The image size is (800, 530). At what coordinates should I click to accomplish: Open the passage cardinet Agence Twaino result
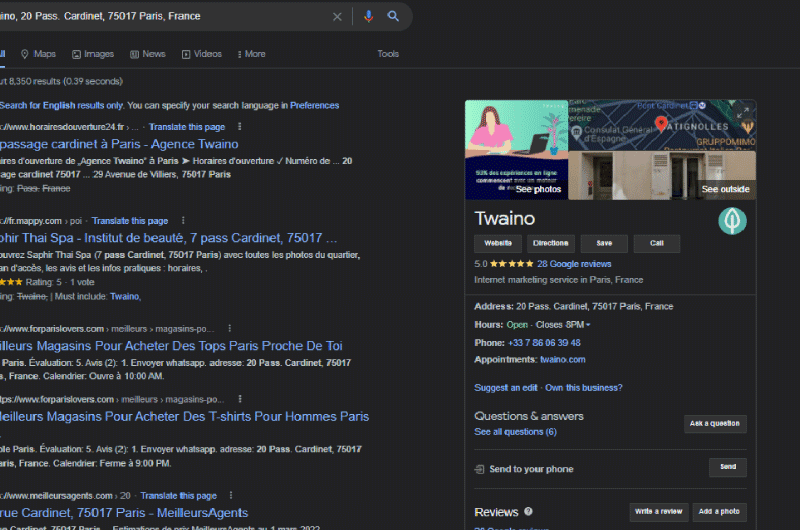click(119, 144)
